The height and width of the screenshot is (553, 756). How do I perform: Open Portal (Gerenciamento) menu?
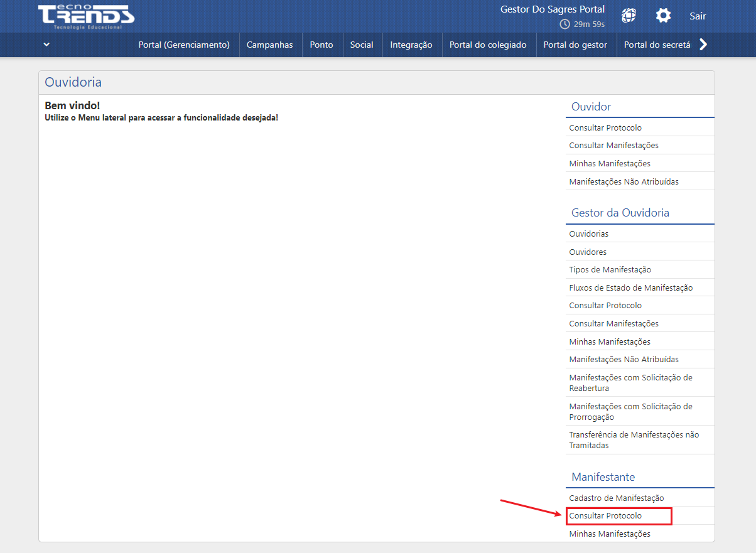point(184,45)
